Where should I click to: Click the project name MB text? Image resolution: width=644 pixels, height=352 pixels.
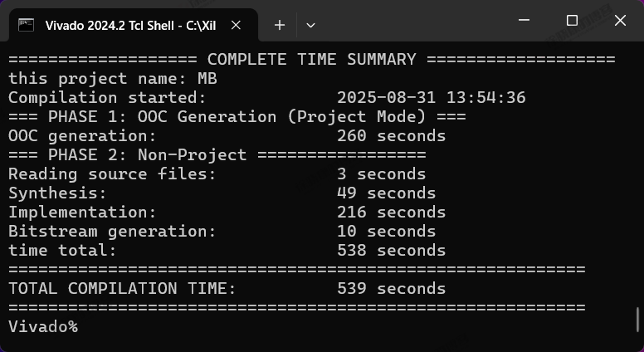click(x=207, y=78)
